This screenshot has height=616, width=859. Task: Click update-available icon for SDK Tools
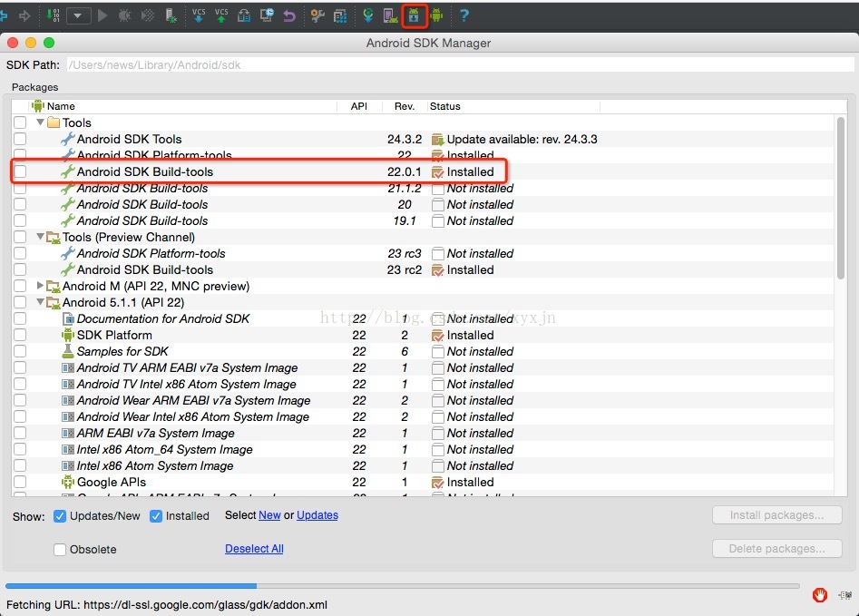pos(437,139)
